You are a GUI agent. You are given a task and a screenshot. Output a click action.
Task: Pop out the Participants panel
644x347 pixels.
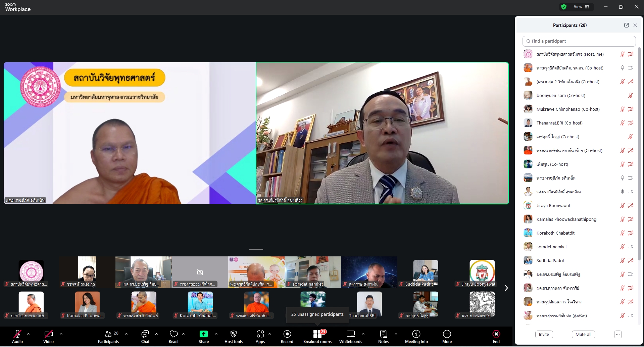pos(626,25)
